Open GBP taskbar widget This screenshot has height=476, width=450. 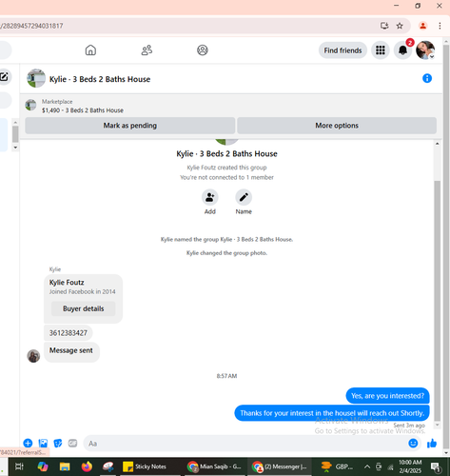click(337, 466)
